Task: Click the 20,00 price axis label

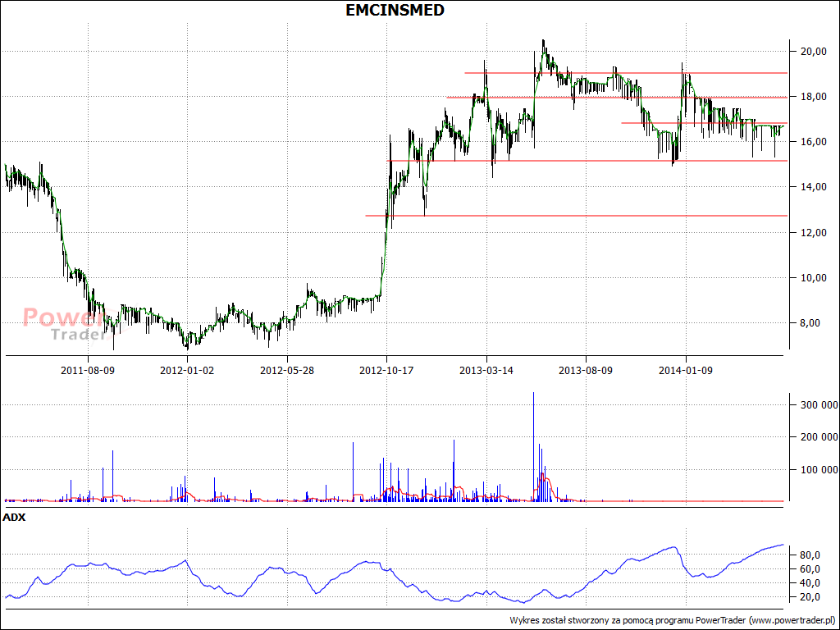Action: (x=812, y=52)
